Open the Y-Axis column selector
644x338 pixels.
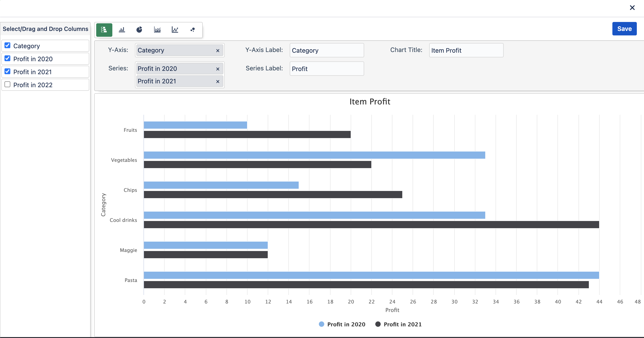(x=175, y=50)
